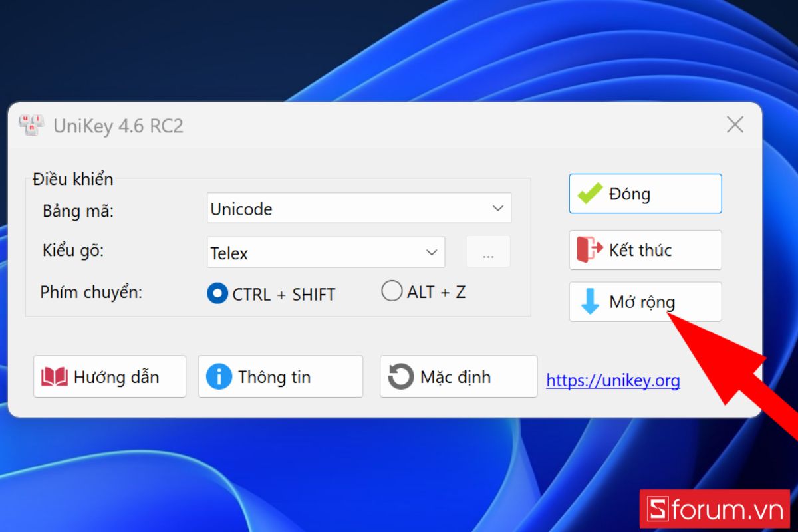Click the circular reset arrow icon

[401, 376]
